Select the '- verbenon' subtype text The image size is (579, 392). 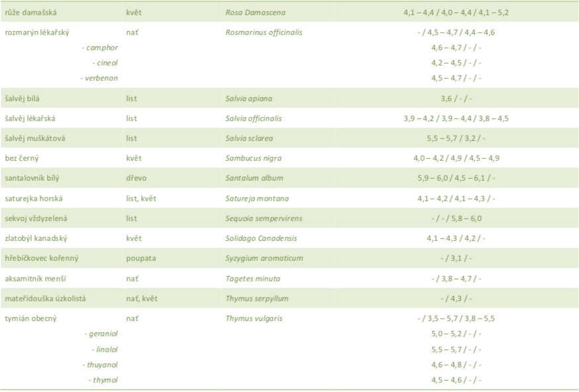(100, 78)
